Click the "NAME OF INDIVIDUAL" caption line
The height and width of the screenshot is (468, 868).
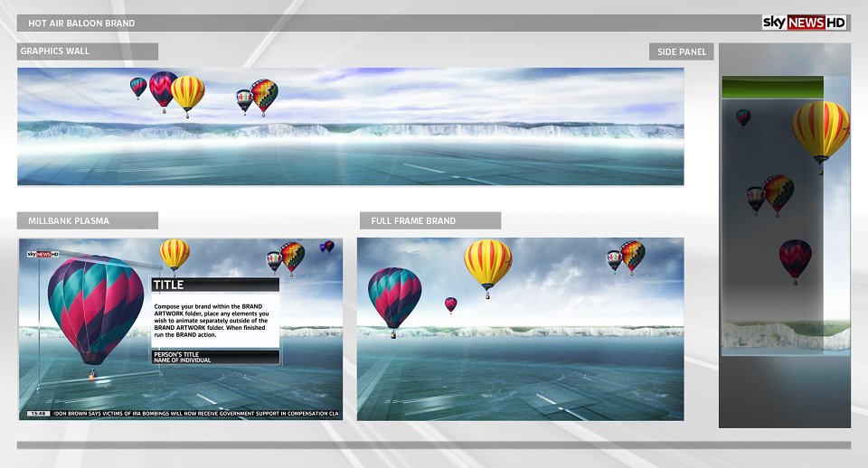pyautogui.click(x=182, y=360)
